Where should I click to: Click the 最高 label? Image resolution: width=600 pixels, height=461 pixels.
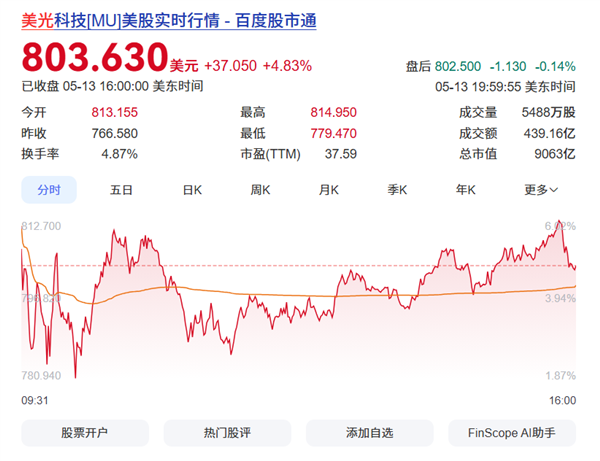(253, 112)
